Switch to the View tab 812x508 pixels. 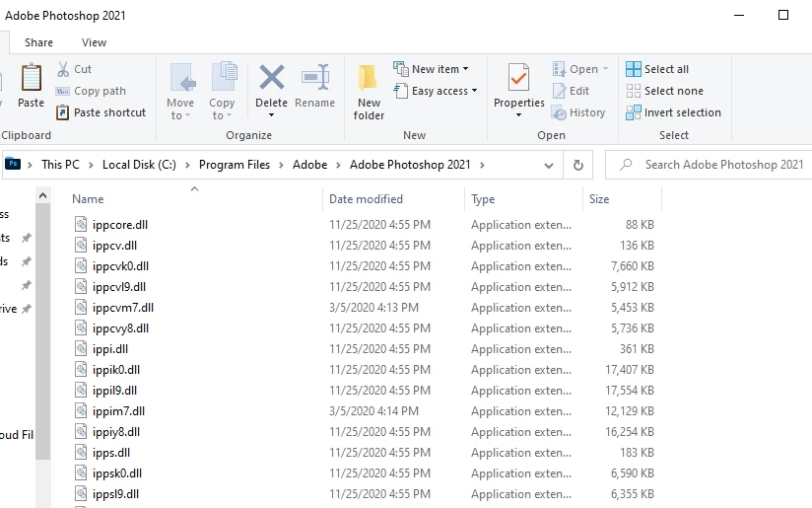(x=94, y=42)
